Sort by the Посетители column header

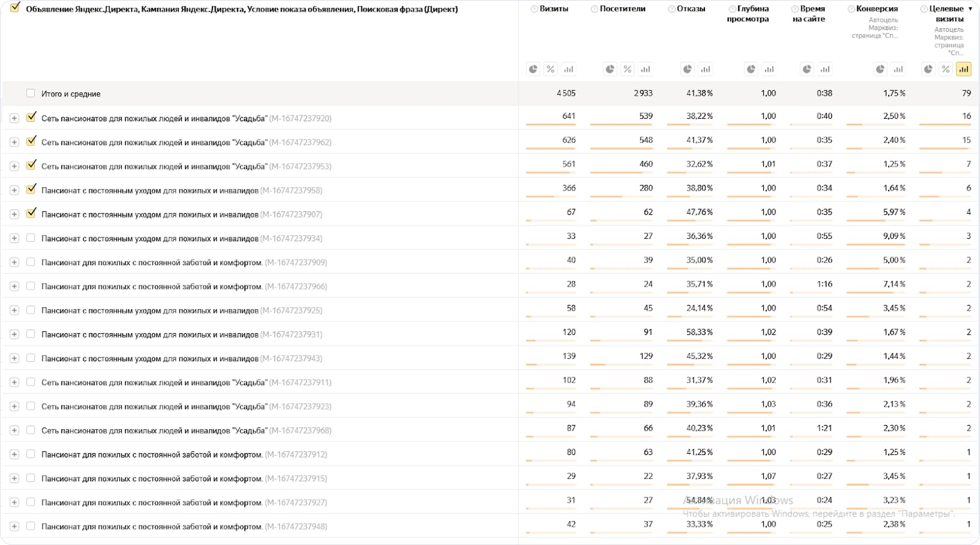point(622,9)
